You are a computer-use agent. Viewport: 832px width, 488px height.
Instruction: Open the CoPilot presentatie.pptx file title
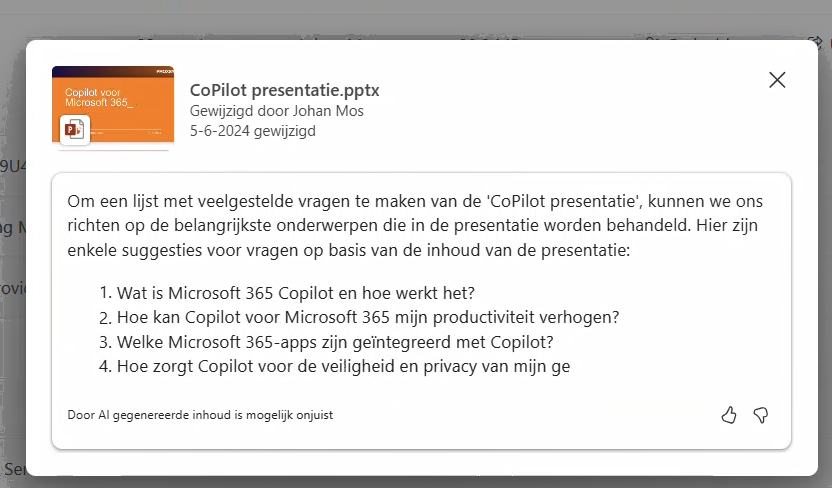point(284,90)
